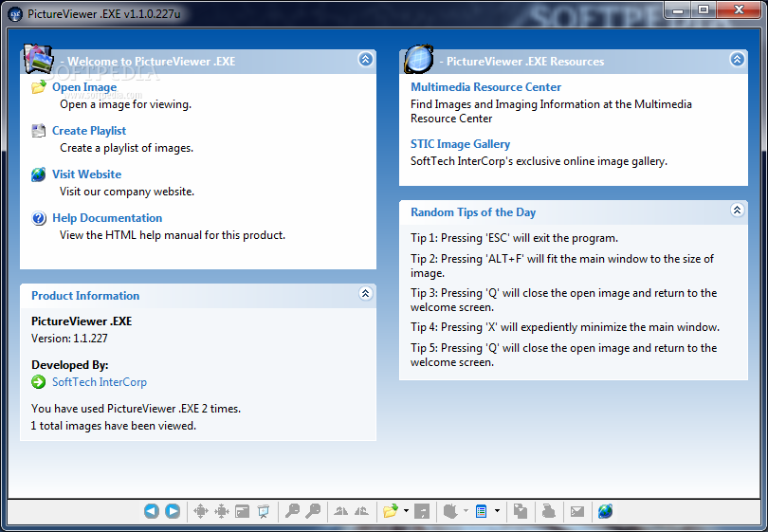Image resolution: width=768 pixels, height=532 pixels.
Task: Click the window view icon in the toolbar
Action: pos(243,511)
